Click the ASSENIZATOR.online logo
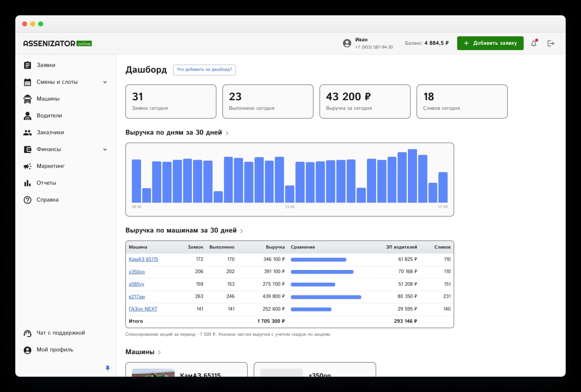 pos(57,43)
